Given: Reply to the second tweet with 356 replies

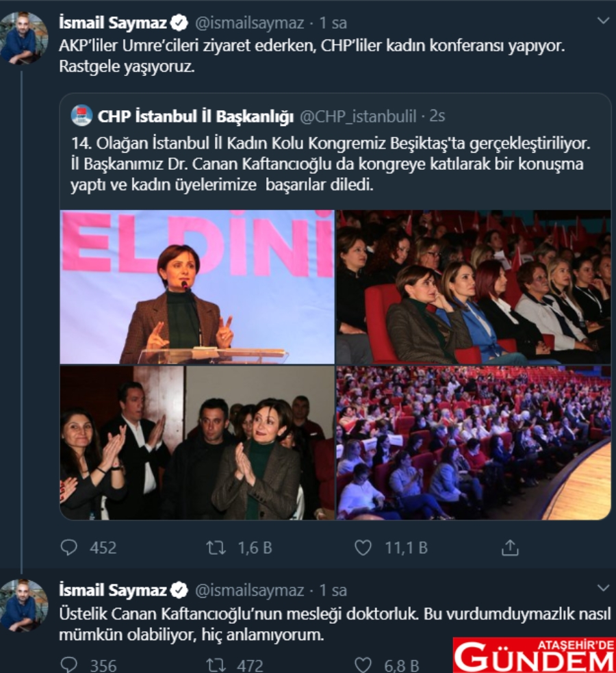Looking at the screenshot, I should (x=69, y=664).
